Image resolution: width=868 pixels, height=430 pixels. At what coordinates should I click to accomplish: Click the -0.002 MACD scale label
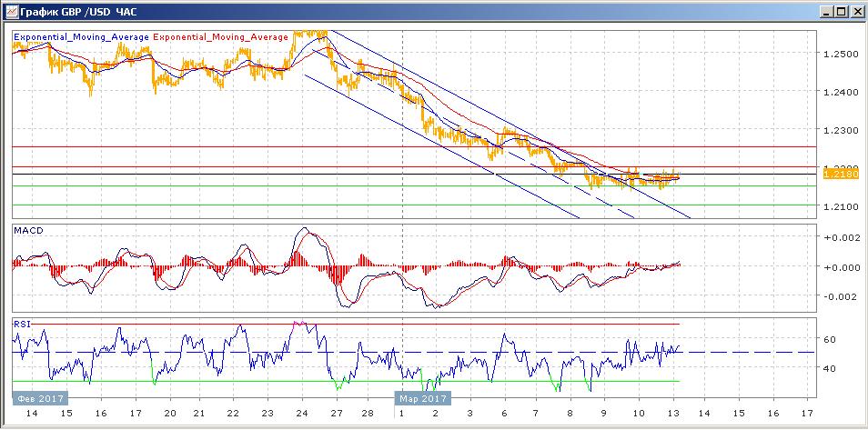tap(839, 296)
